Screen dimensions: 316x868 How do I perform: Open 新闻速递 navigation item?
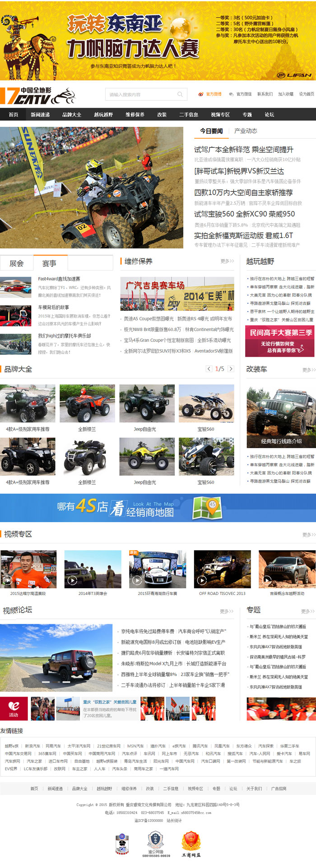(40, 114)
